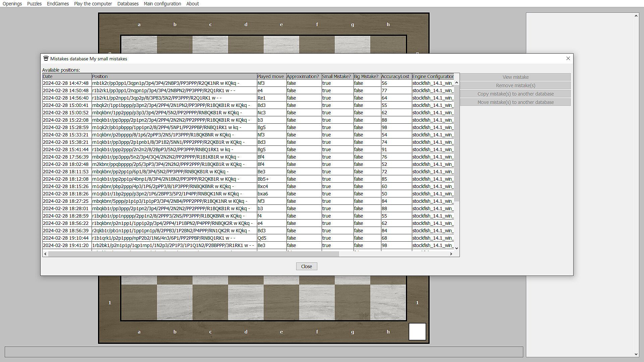Image resolution: width=644 pixels, height=362 pixels.
Task: Click right panel scroll down arrow
Action: coord(636,354)
